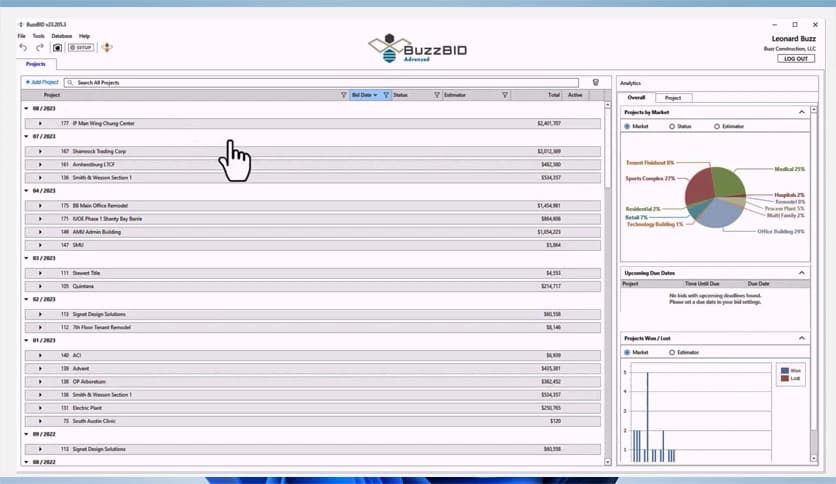The width and height of the screenshot is (836, 484).
Task: Select the Market radio in Projects Won / Lost
Action: [627, 352]
